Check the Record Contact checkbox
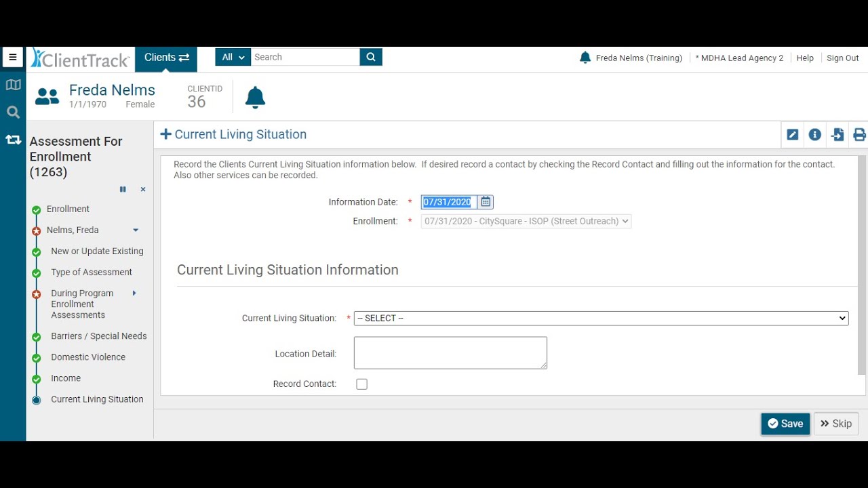This screenshot has width=868, height=488. (x=362, y=384)
